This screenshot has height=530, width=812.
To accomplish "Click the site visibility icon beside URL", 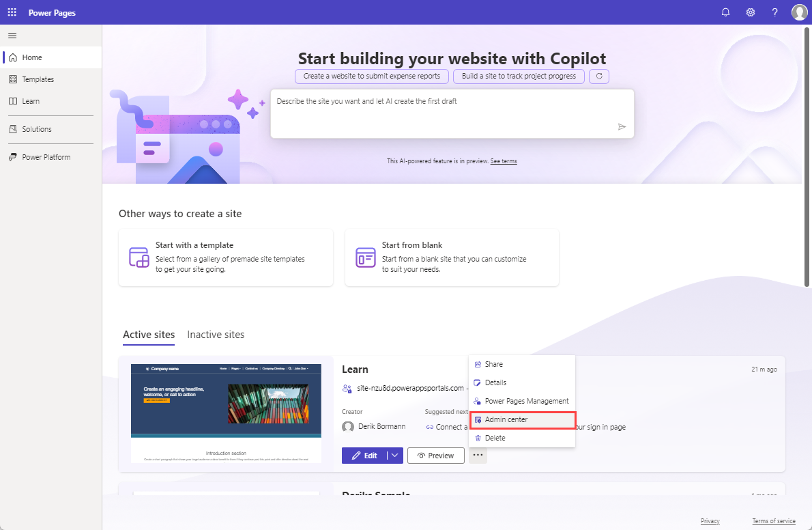I will pos(347,389).
